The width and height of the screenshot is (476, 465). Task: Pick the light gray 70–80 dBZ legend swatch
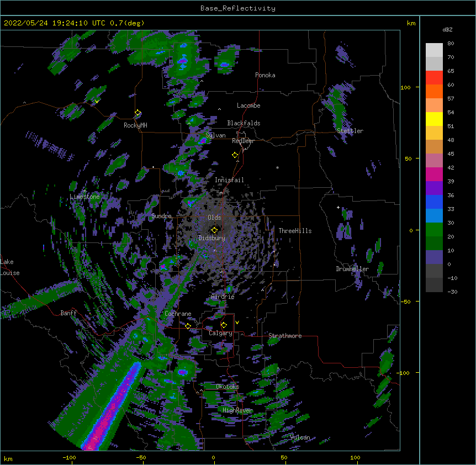pyautogui.click(x=434, y=50)
